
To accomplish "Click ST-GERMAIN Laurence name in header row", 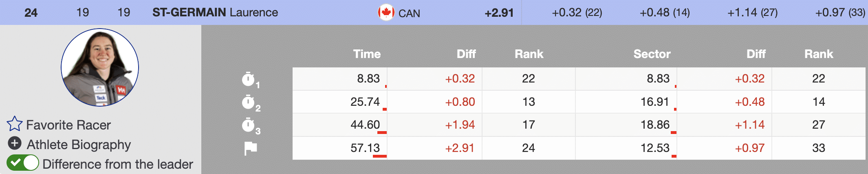I will (215, 13).
